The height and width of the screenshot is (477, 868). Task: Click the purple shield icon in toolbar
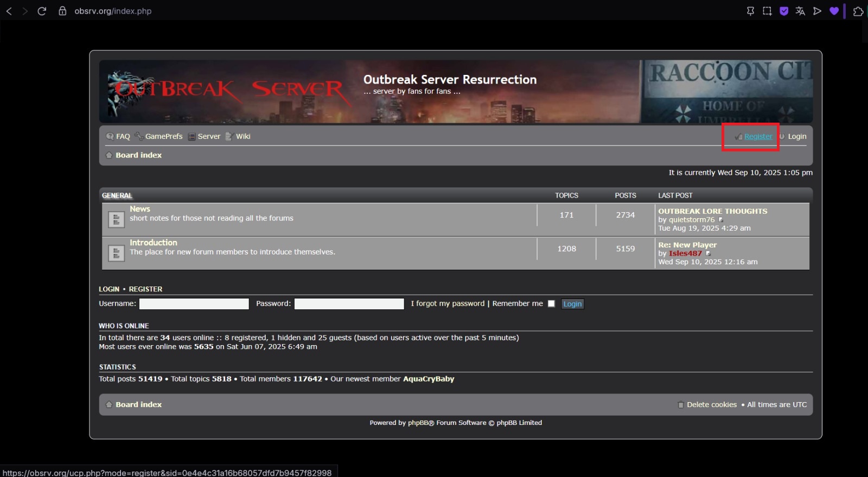tap(784, 11)
